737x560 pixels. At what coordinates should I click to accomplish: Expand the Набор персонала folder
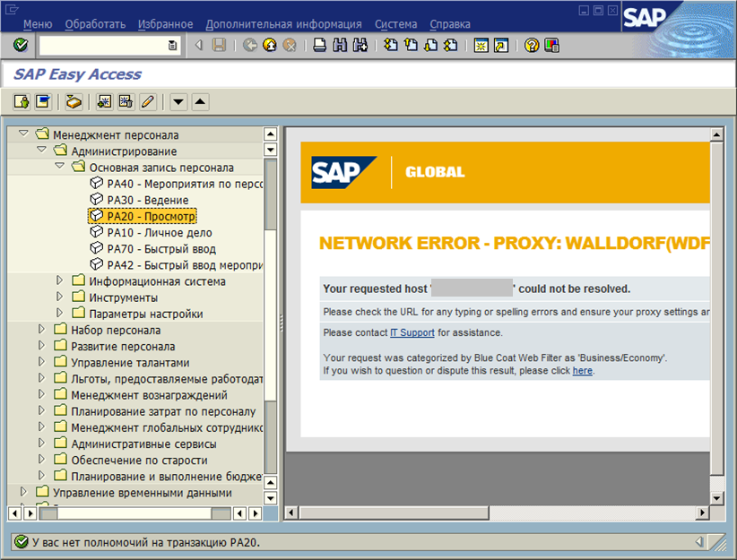41,330
